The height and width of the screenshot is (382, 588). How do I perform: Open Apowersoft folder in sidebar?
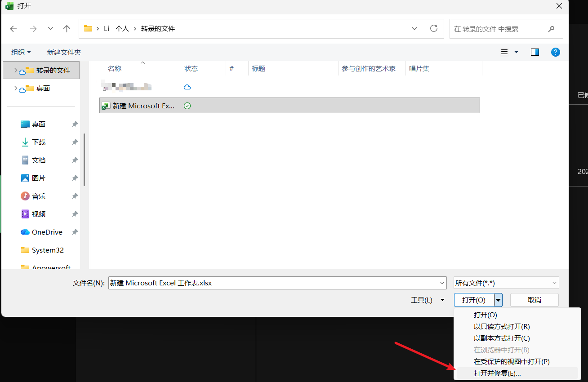click(45, 267)
